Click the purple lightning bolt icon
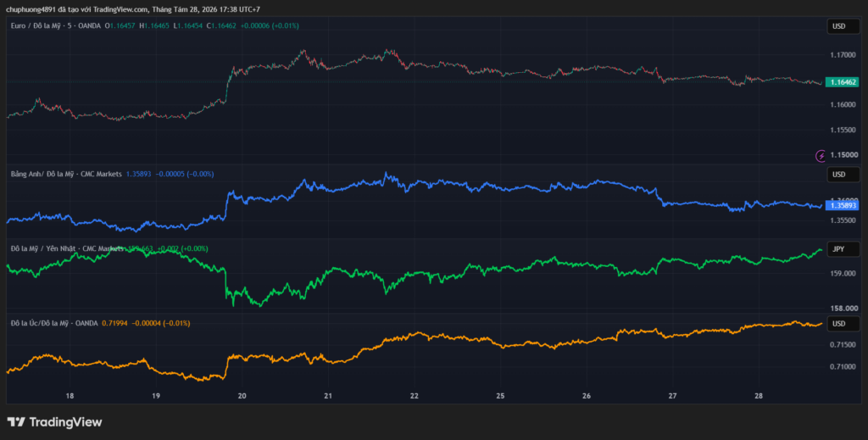868x440 pixels. tap(821, 155)
